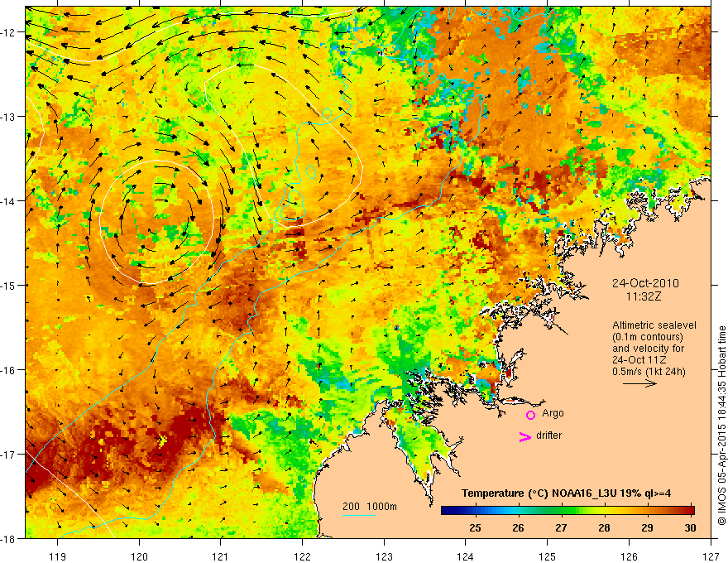Click the 'Temperature (°C) NOAA16_L3U 19% ql>=4' title
This screenshot has width=728, height=563.
[x=566, y=493]
